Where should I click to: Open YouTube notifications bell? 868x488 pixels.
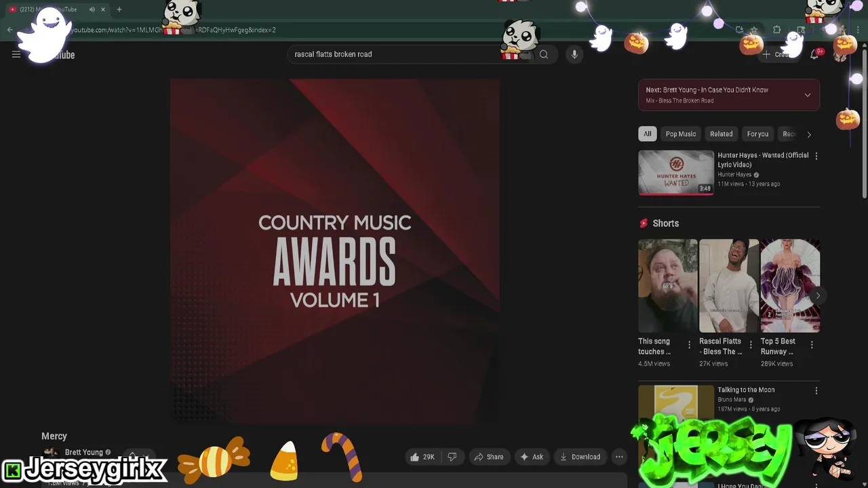tap(814, 54)
